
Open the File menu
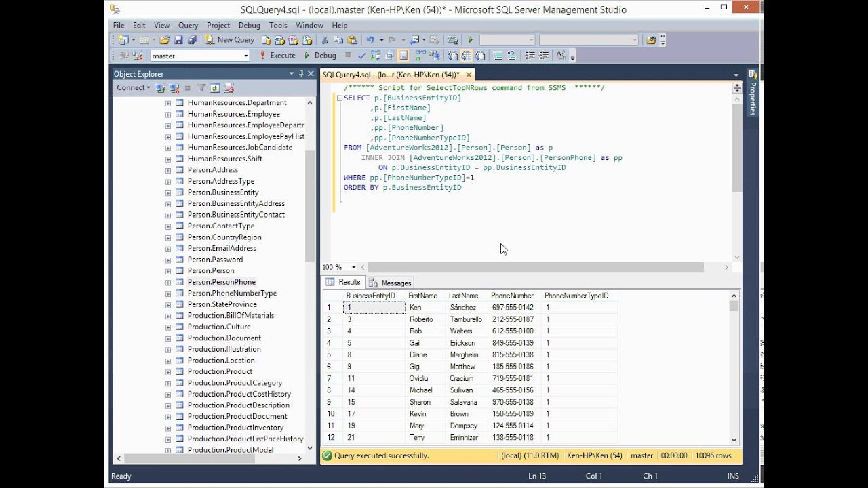[119, 25]
